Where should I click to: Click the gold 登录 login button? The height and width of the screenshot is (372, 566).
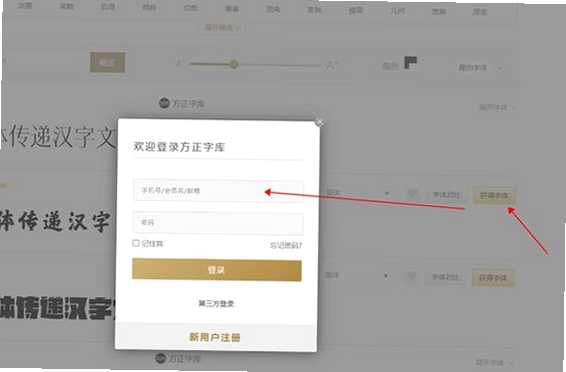point(217,270)
